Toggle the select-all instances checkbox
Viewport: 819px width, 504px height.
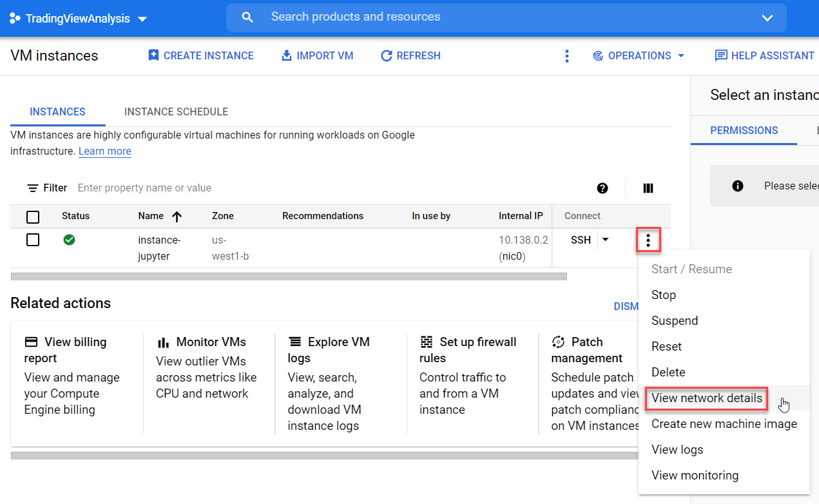(x=33, y=217)
